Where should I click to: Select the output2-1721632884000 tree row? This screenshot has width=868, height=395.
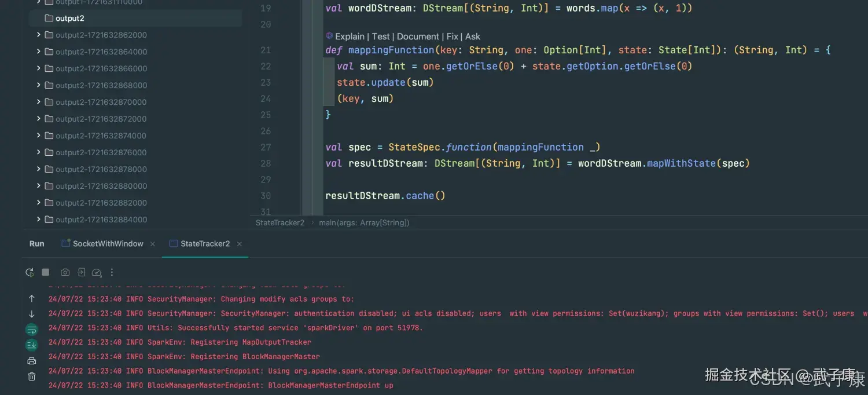[135, 220]
